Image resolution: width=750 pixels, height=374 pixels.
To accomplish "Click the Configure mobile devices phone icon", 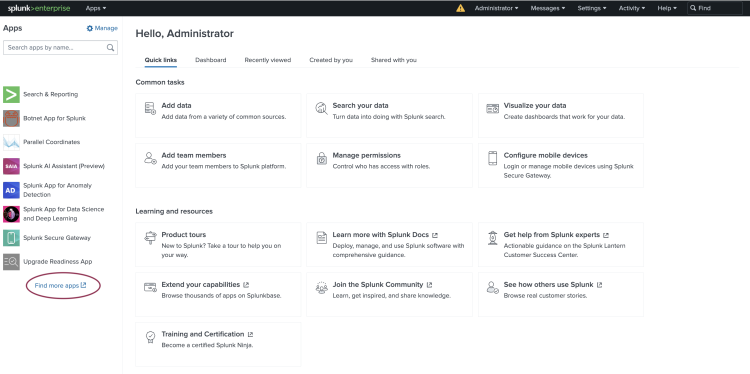I will click(x=493, y=158).
